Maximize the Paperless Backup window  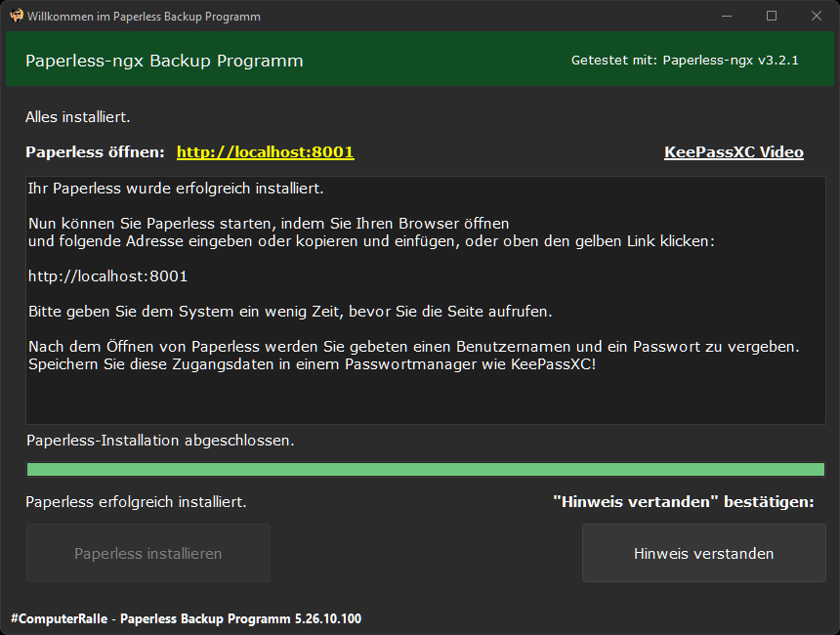click(772, 16)
